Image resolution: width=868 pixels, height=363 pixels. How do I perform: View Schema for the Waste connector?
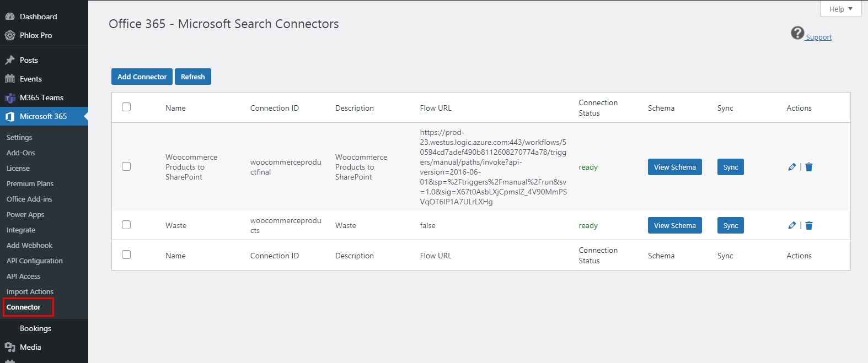pos(675,225)
